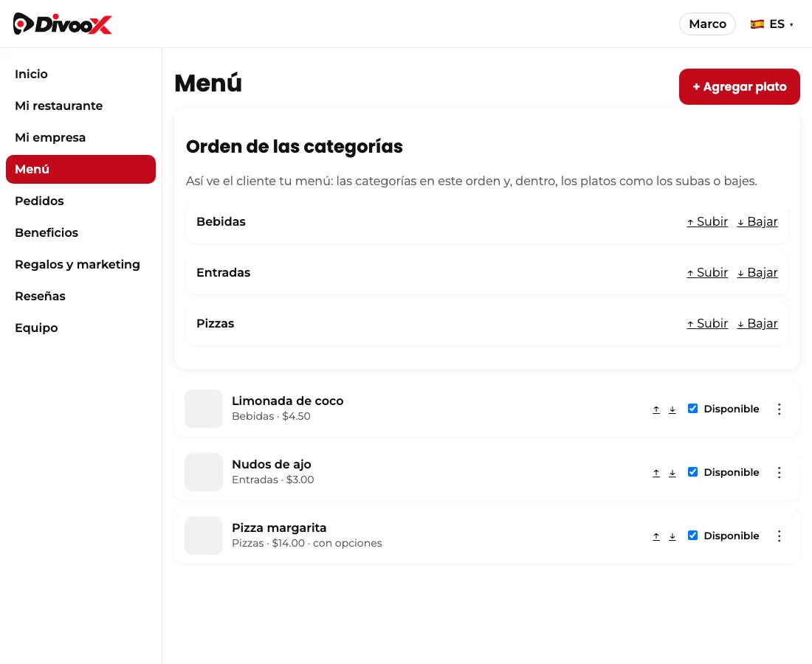Open three-dot menu for Pizza margarita

779,536
